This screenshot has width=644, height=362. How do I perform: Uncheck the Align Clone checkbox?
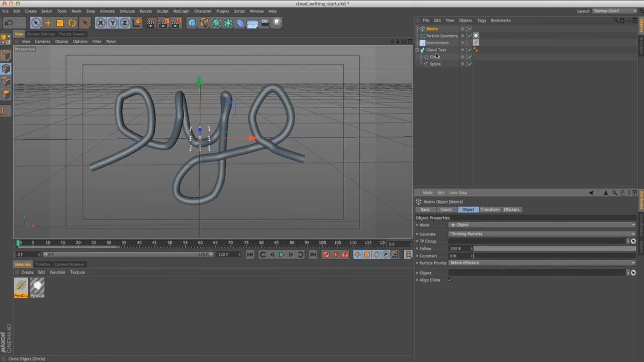click(x=450, y=280)
